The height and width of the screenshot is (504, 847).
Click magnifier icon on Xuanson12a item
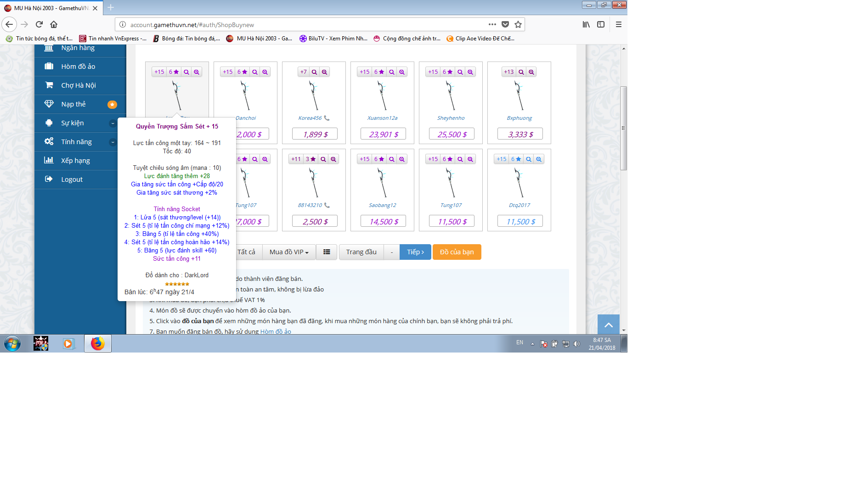tap(392, 72)
